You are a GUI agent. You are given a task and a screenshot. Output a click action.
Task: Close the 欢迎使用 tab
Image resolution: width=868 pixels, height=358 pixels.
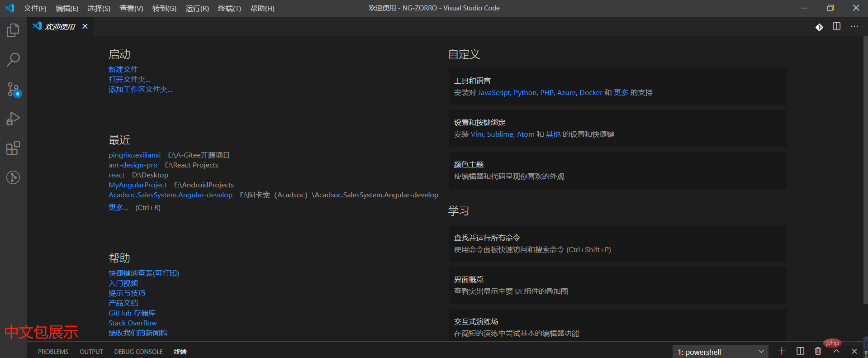85,27
